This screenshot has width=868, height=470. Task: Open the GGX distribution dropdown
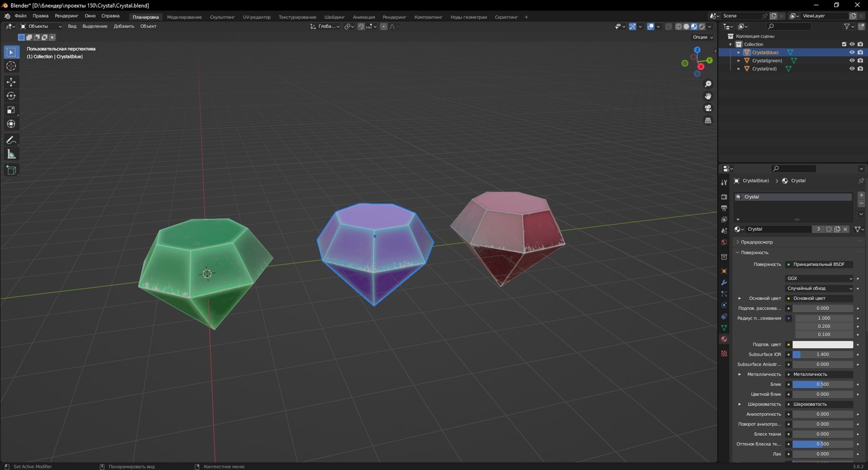coord(819,279)
